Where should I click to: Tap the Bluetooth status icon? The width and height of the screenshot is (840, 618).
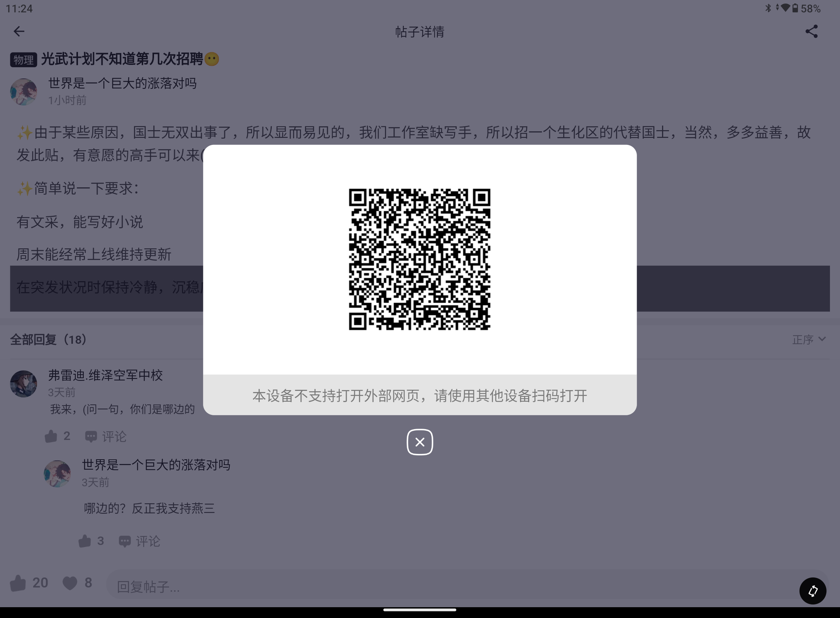pos(768,8)
